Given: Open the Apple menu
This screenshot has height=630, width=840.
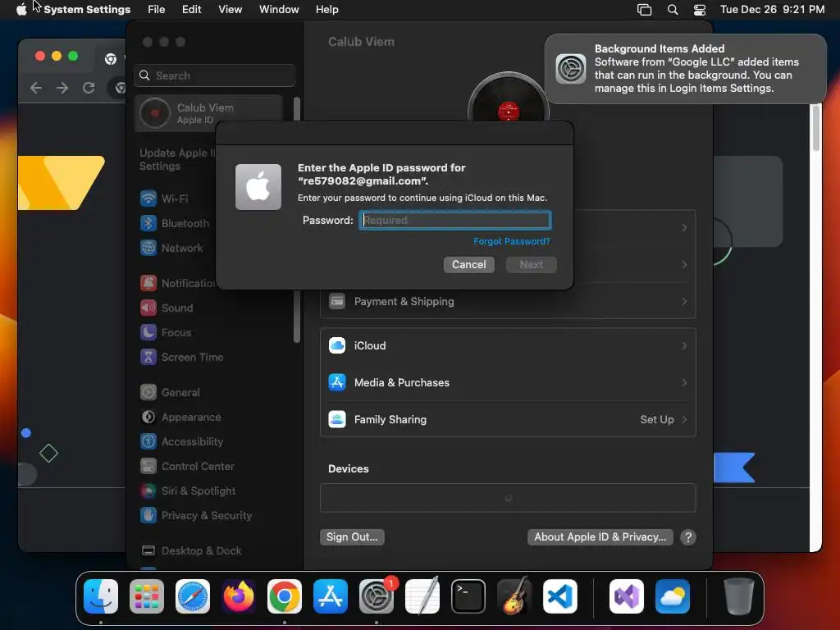Looking at the screenshot, I should pyautogui.click(x=21, y=10).
